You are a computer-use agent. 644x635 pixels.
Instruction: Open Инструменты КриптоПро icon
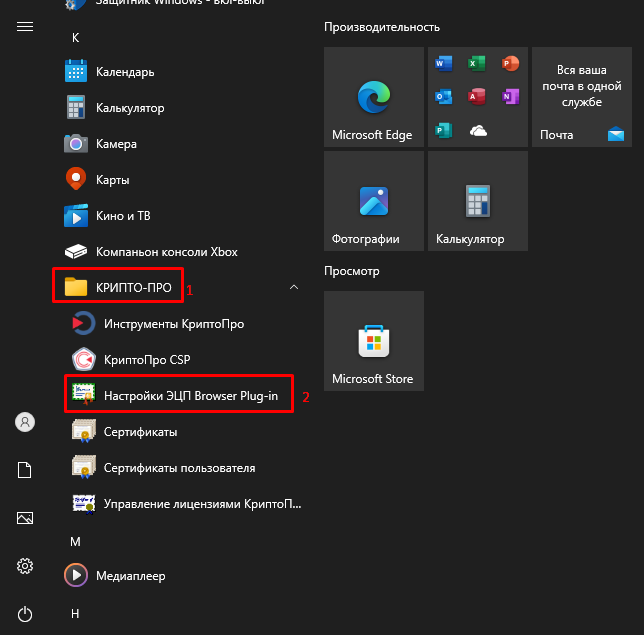[84, 324]
